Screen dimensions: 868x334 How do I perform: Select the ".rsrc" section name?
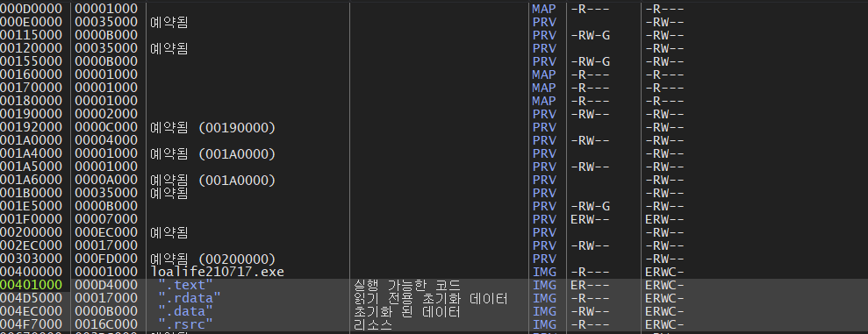click(x=185, y=324)
